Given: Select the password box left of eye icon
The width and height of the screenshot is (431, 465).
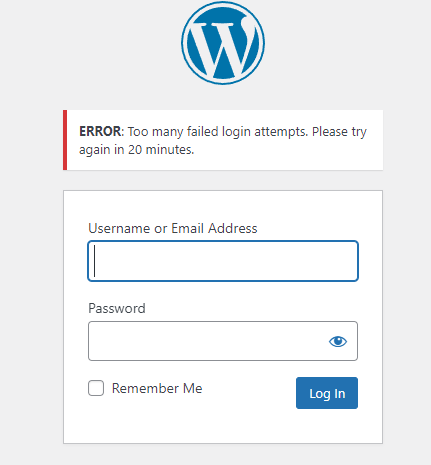Looking at the screenshot, I should point(207,341).
